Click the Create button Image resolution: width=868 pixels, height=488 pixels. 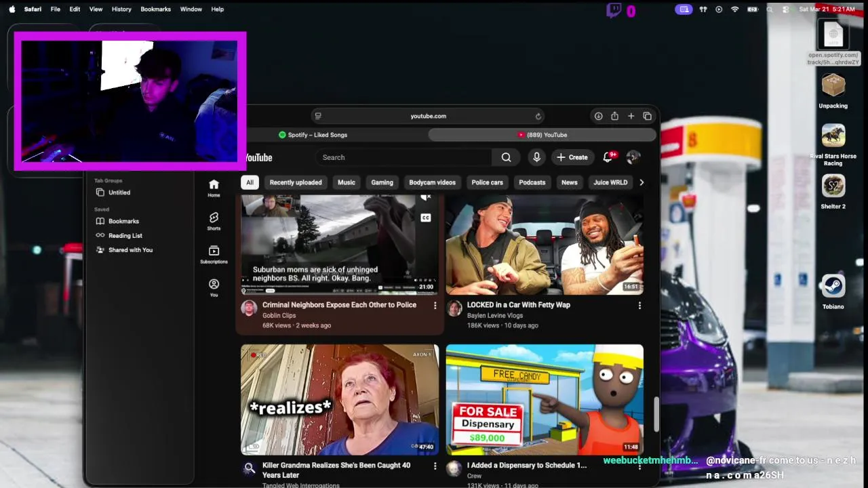pos(572,157)
